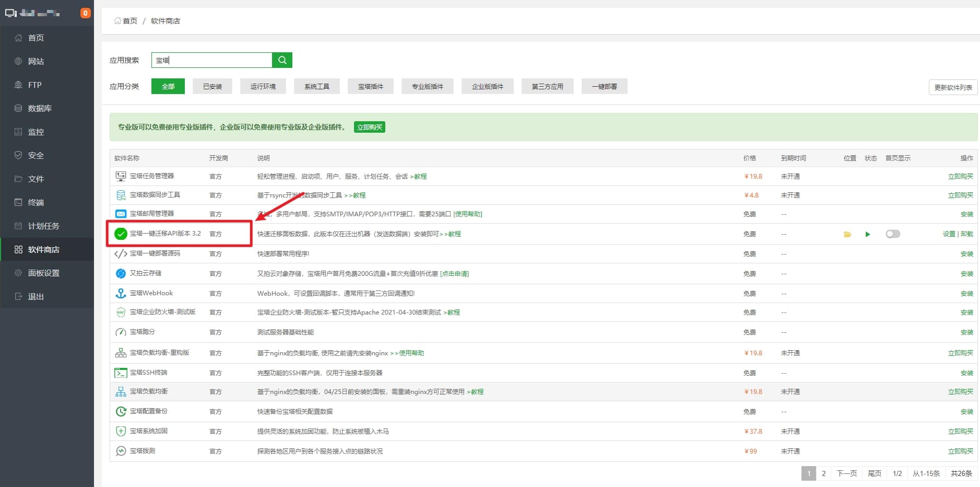Viewport: 980px width, 487px height.
Task: Click 立即购买 for 宝塔拨测
Action: point(961,451)
